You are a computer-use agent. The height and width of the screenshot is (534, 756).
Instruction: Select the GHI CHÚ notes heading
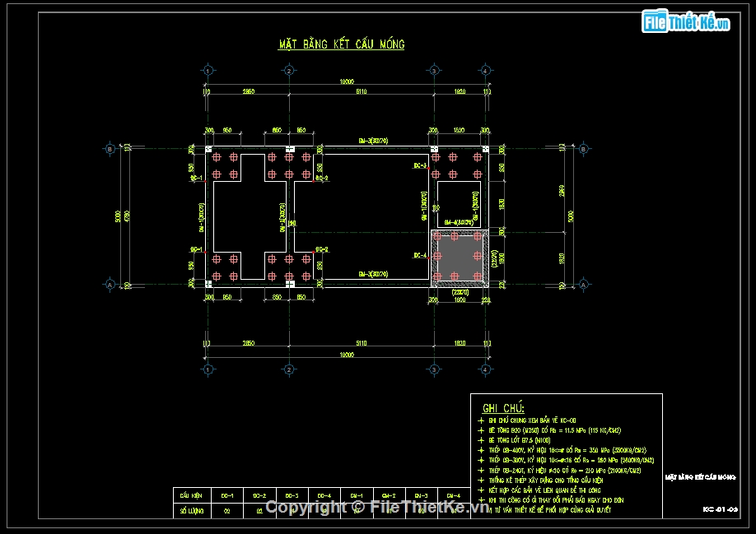[x=503, y=408]
